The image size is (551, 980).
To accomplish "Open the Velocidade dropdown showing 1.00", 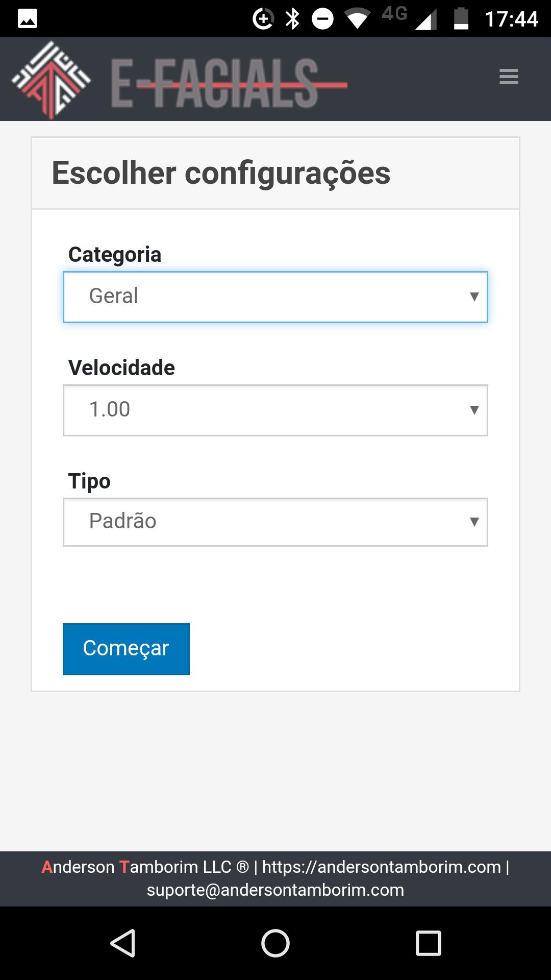I will pos(275,410).
